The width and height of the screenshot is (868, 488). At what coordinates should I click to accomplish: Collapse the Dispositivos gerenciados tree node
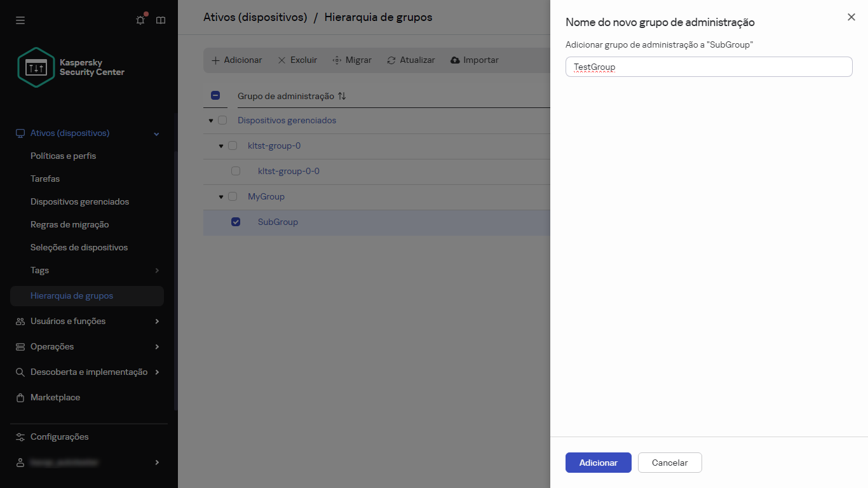(210, 120)
